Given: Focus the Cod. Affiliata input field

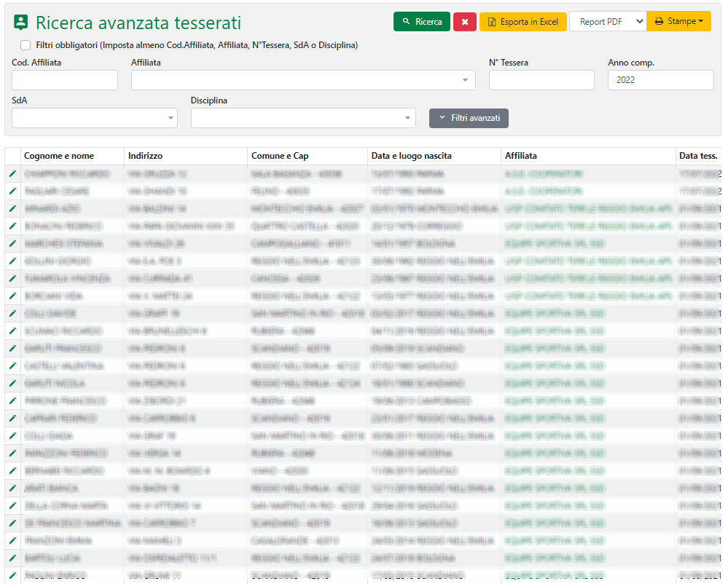Looking at the screenshot, I should [65, 80].
